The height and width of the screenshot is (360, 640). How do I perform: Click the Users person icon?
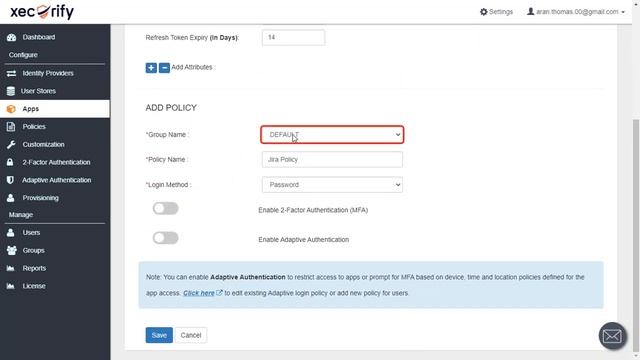(x=11, y=233)
